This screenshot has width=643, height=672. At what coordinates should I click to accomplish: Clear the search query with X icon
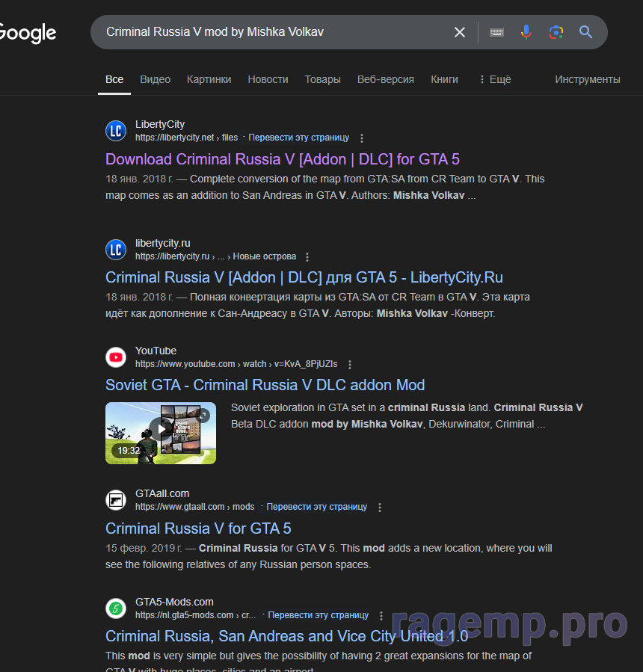pos(460,32)
